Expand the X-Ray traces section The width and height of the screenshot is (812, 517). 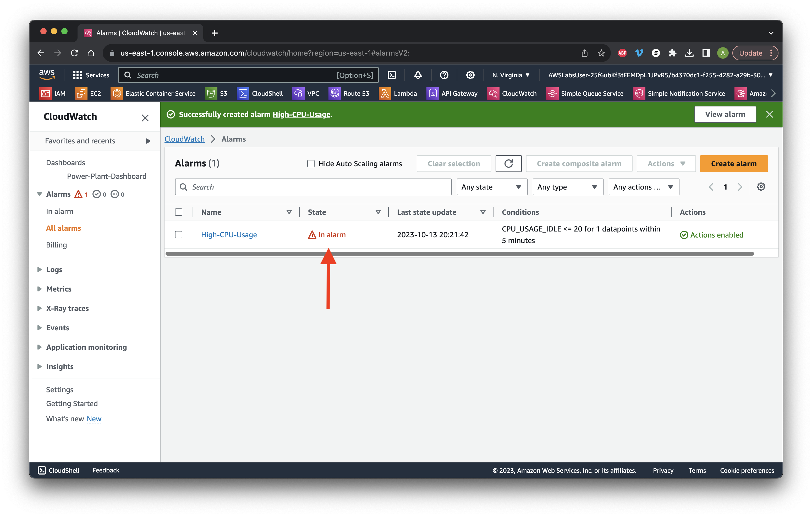[x=40, y=308]
